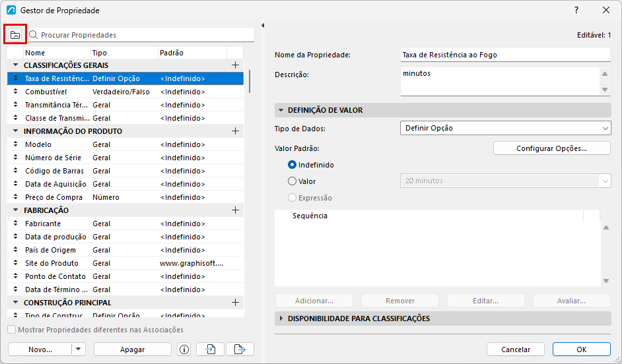Screen dimensions: 622x364
Task: Click the Apagar button
Action: click(133, 349)
